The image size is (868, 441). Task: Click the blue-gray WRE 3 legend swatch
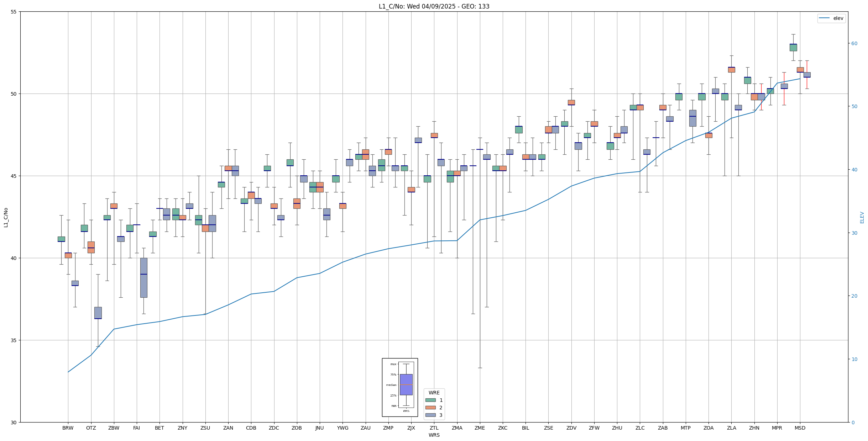[x=430, y=415]
